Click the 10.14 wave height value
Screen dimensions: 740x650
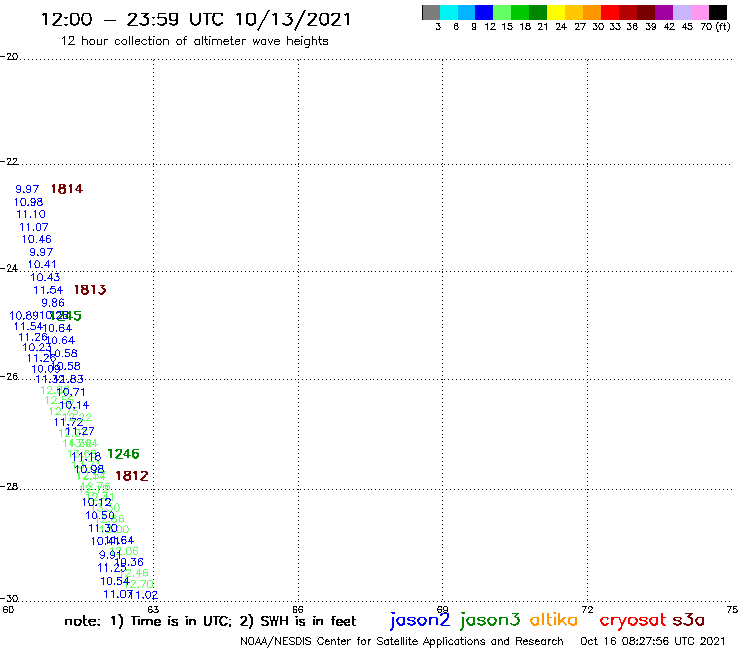tap(74, 405)
